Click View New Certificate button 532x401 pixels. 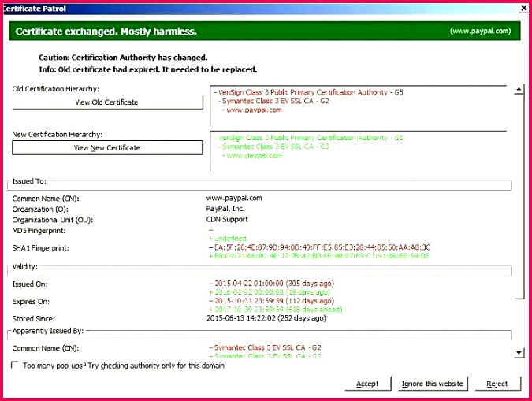click(107, 147)
